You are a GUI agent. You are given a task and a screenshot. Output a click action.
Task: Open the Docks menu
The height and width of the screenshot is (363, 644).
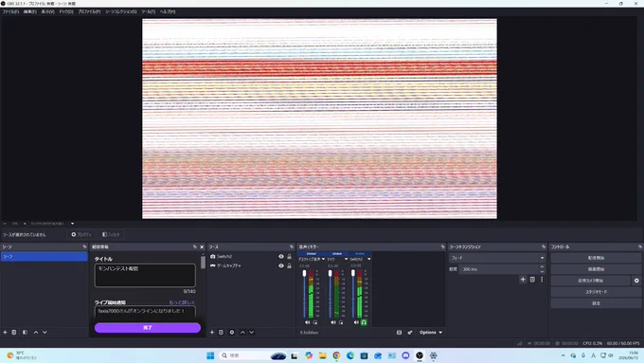click(x=66, y=11)
